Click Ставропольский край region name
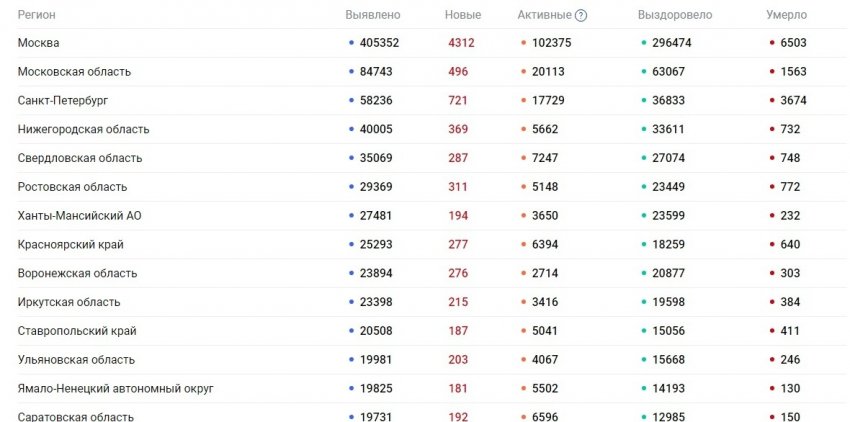This screenshot has height=422, width=850. click(77, 331)
